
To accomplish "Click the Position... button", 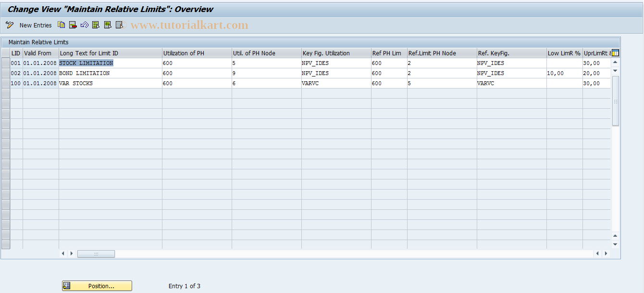I will click(x=97, y=286).
